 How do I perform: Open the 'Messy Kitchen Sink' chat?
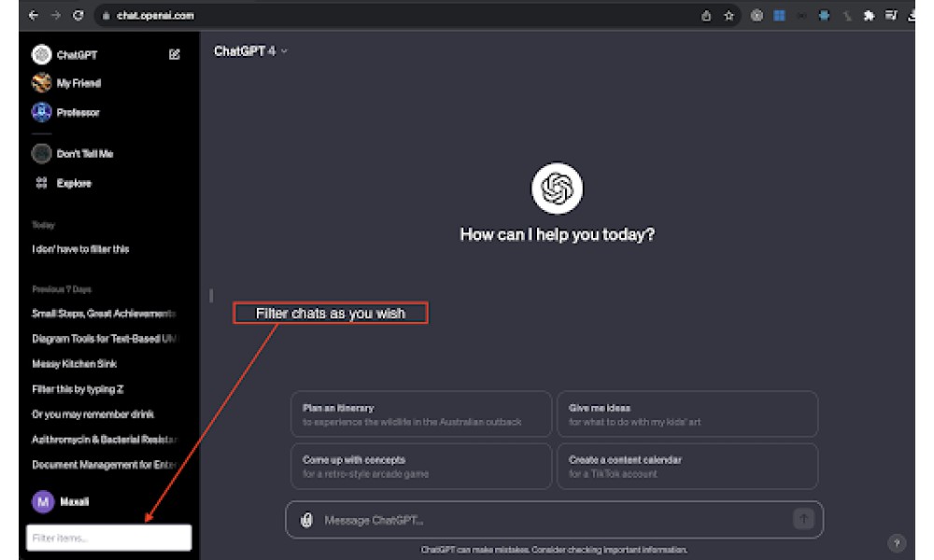tap(75, 364)
